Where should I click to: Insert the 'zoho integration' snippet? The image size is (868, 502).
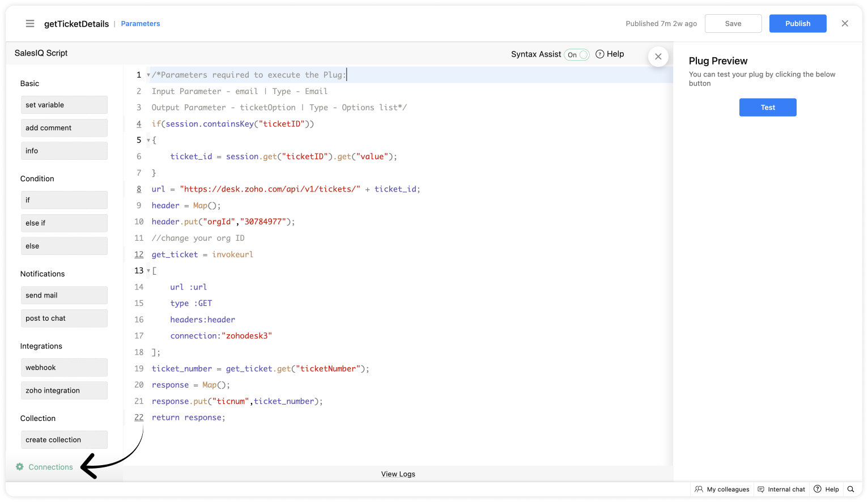click(x=64, y=390)
